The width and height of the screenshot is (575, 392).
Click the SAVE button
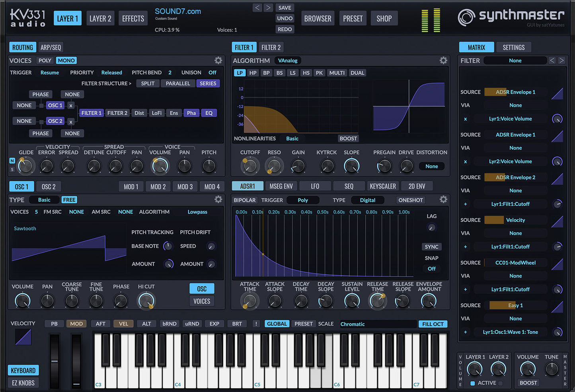pyautogui.click(x=285, y=8)
